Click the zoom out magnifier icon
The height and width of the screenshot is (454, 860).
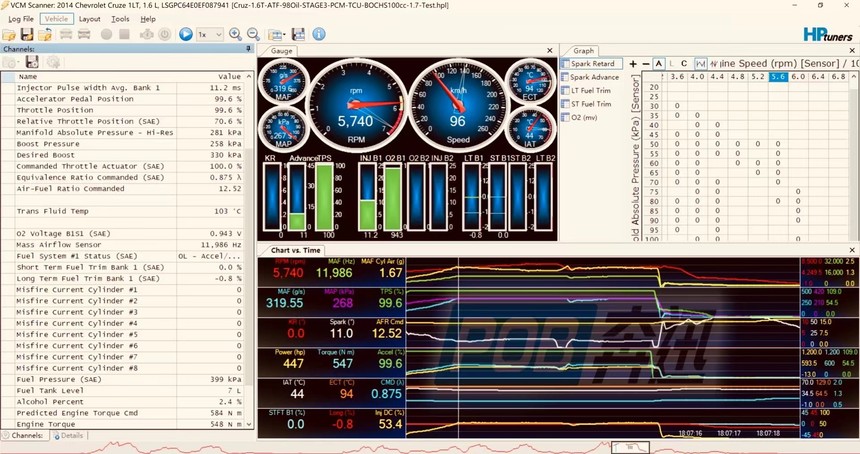click(253, 34)
